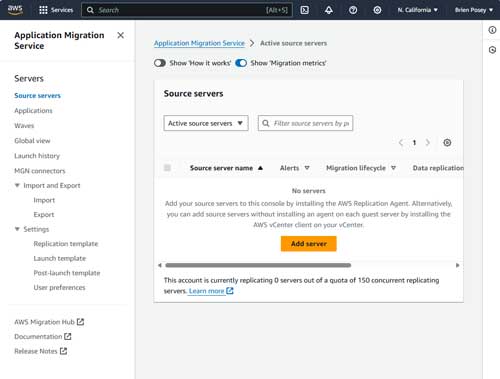Check the select-all servers checkbox
This screenshot has width=500, height=379.
167,168
